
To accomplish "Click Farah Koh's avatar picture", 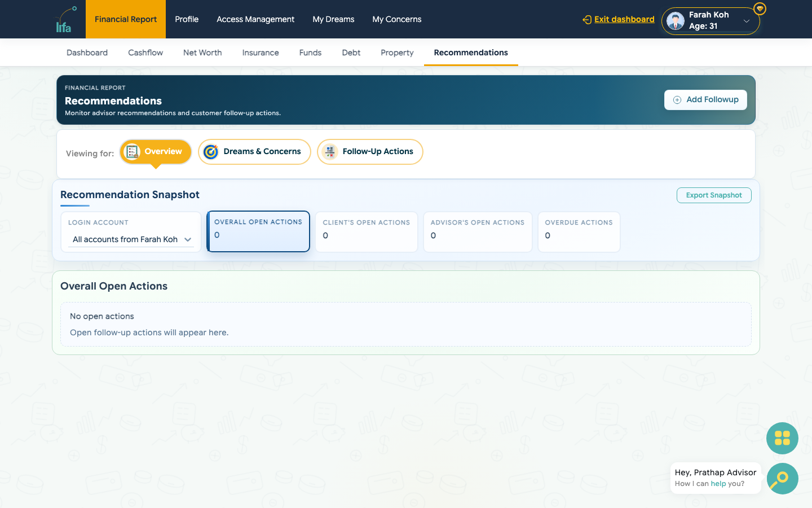I will 675,21.
